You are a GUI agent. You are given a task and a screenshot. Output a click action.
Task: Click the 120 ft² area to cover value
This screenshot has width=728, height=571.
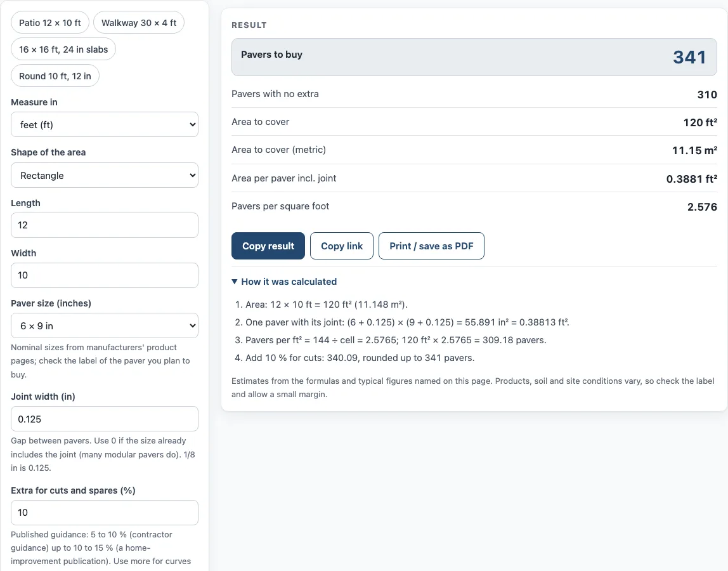pos(700,122)
